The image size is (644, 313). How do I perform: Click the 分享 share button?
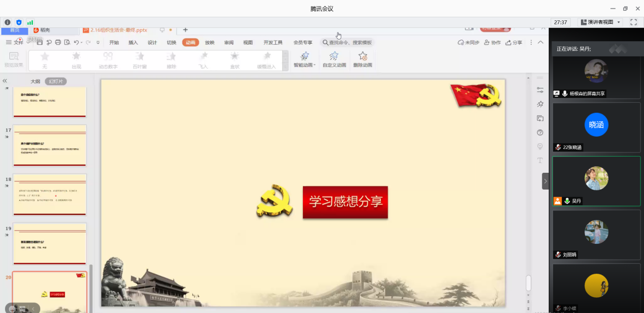tap(514, 43)
